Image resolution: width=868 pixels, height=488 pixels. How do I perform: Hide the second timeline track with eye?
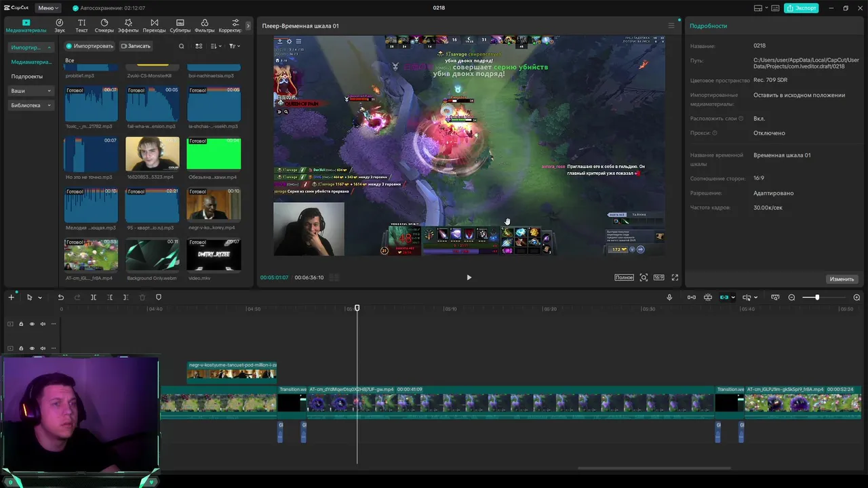tap(32, 348)
